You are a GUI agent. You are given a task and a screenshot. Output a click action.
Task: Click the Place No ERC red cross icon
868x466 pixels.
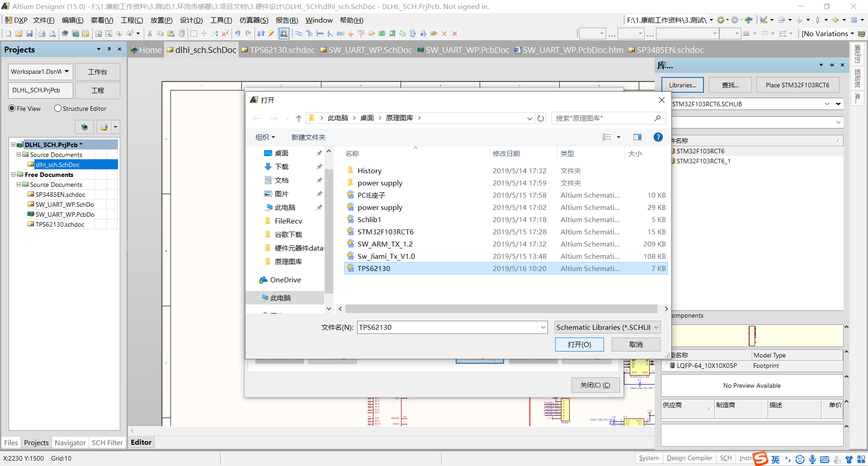pos(444,33)
